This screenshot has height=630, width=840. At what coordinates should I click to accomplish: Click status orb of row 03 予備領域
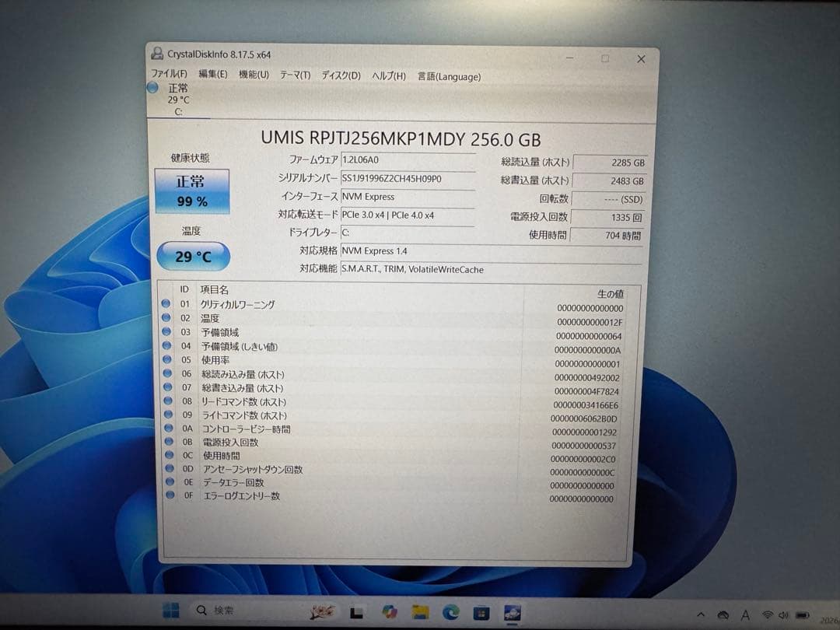(166, 331)
